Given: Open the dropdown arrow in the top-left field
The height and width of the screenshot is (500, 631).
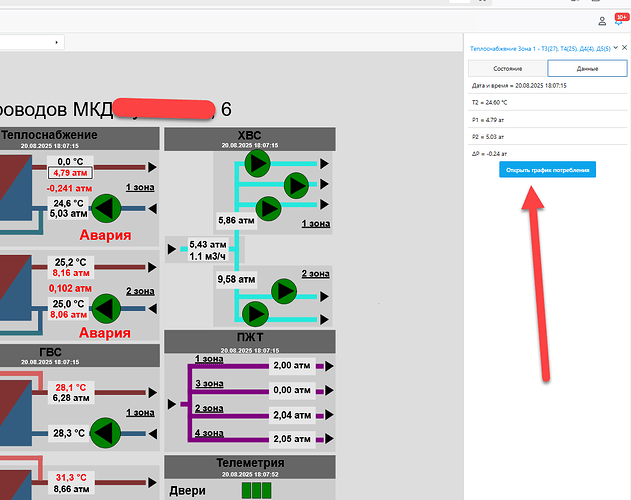Looking at the screenshot, I should click(x=56, y=42).
